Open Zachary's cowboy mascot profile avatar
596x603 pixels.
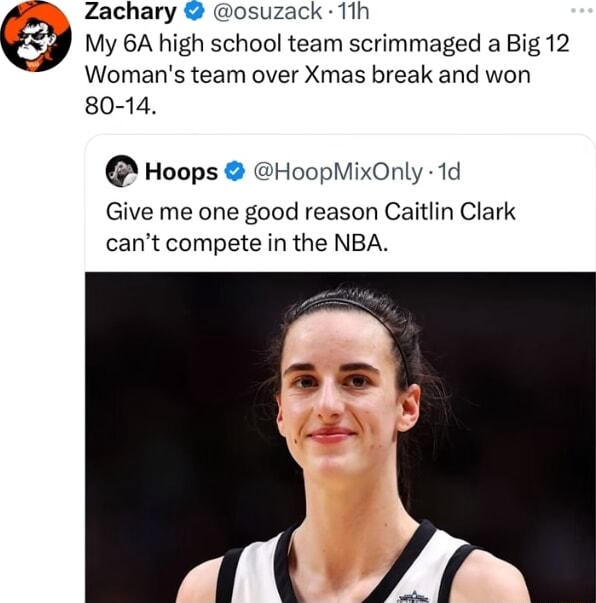(36, 37)
